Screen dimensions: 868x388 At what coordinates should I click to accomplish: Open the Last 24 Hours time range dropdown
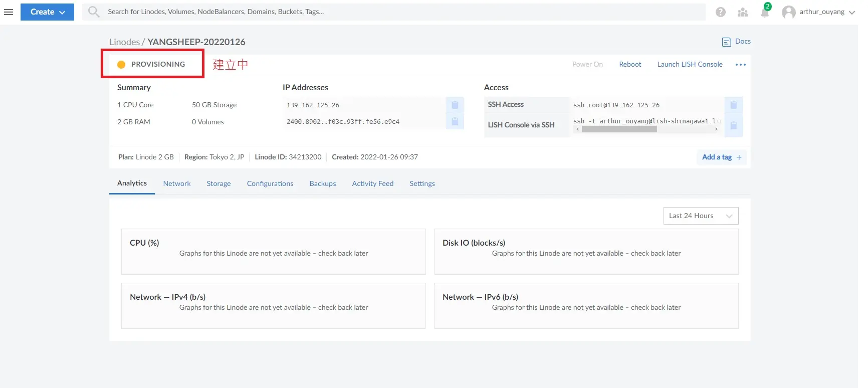pos(701,216)
